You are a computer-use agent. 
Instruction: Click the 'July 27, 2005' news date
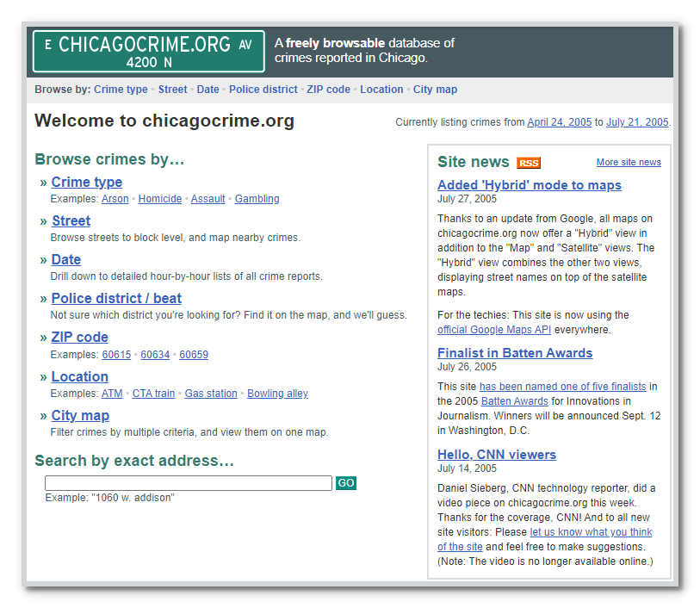click(x=467, y=199)
